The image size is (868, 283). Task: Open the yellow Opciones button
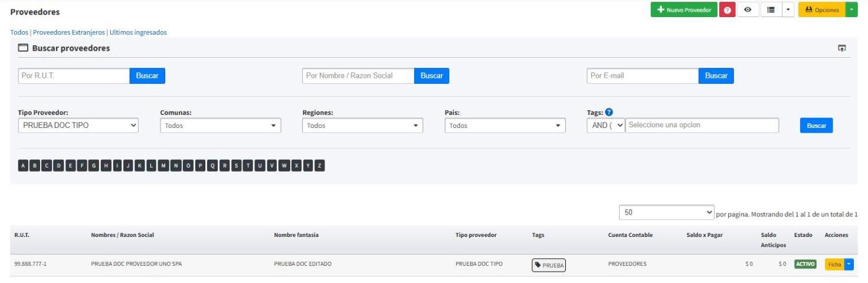pos(822,10)
